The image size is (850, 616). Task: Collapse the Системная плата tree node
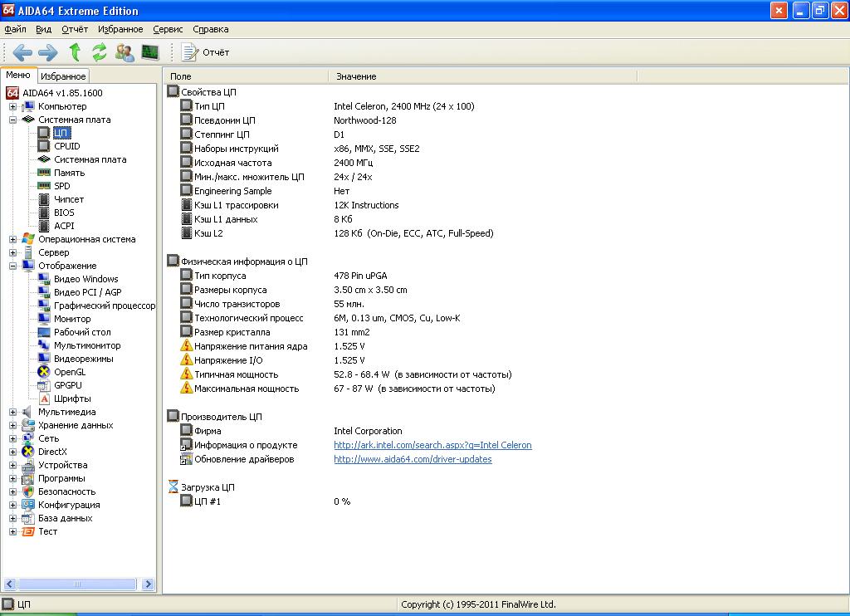pyautogui.click(x=12, y=120)
